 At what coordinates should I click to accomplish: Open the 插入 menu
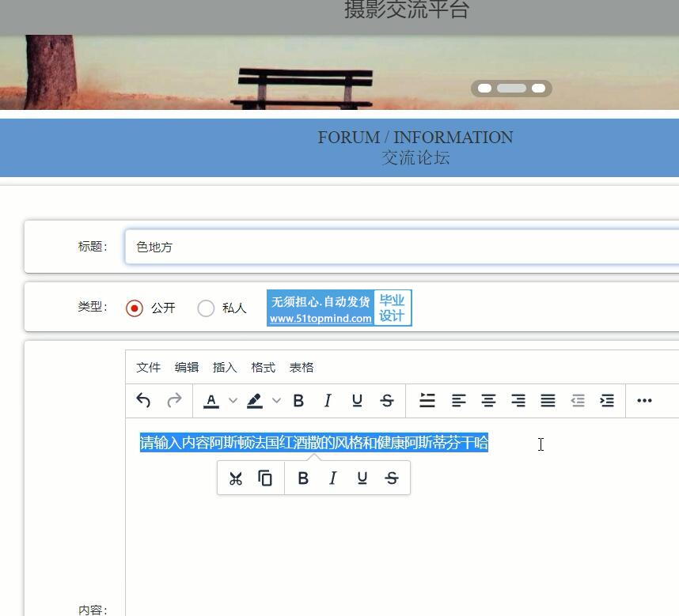[225, 368]
